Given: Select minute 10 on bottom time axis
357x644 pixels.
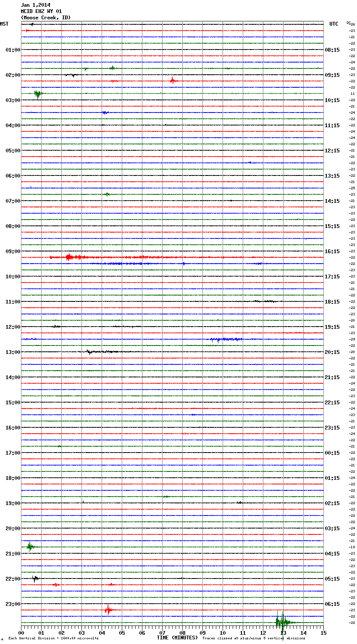Looking at the screenshot, I should (223, 633).
